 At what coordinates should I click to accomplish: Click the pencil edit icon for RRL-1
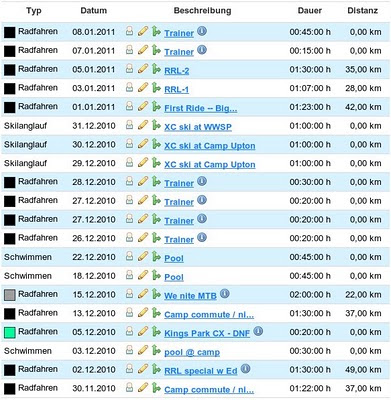[x=143, y=88]
